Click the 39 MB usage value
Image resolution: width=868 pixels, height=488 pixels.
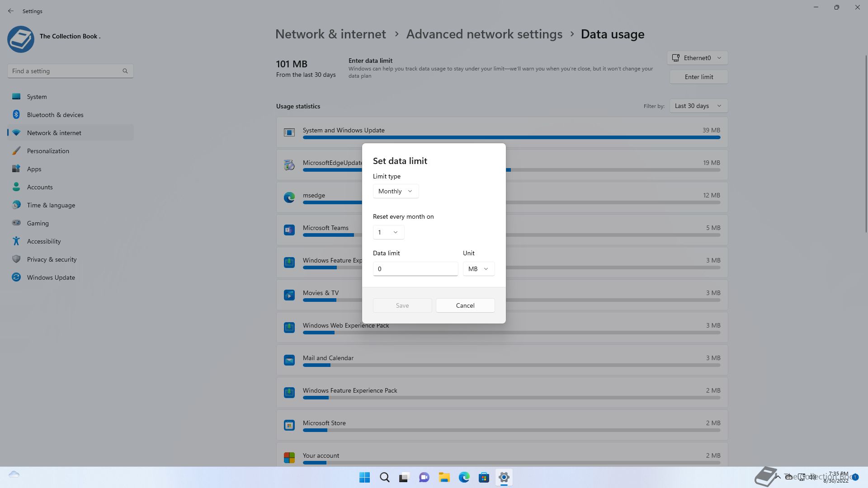coord(711,130)
